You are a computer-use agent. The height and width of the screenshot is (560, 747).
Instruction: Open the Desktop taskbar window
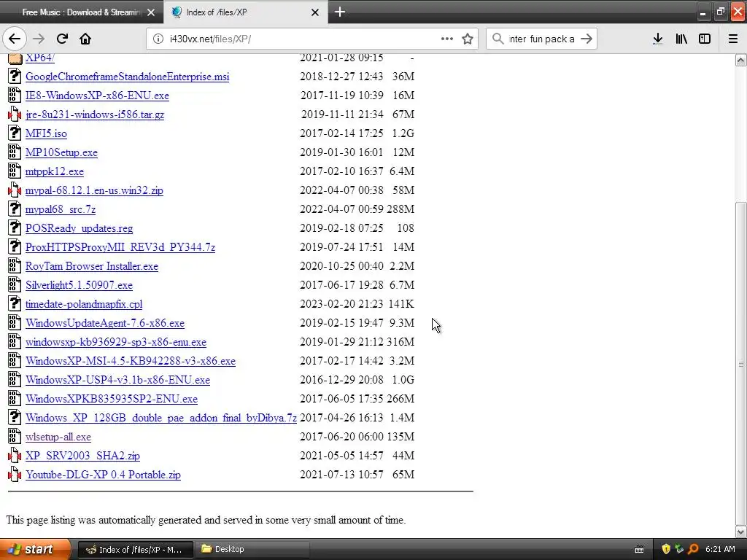[252, 550]
